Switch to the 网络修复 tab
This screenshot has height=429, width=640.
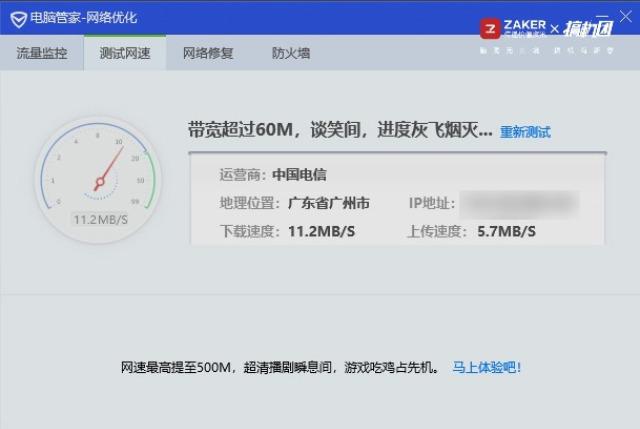(x=208, y=53)
